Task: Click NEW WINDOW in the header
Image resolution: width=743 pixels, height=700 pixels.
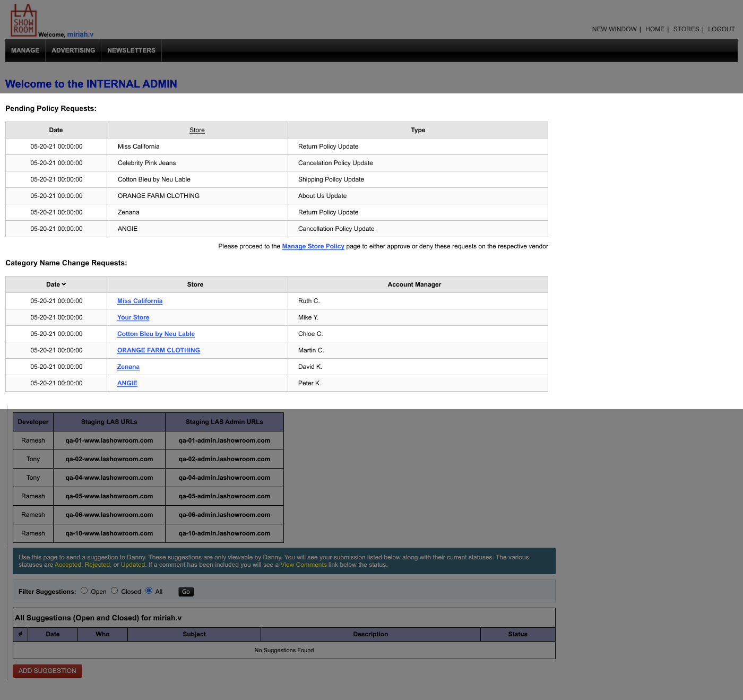Action: click(614, 29)
